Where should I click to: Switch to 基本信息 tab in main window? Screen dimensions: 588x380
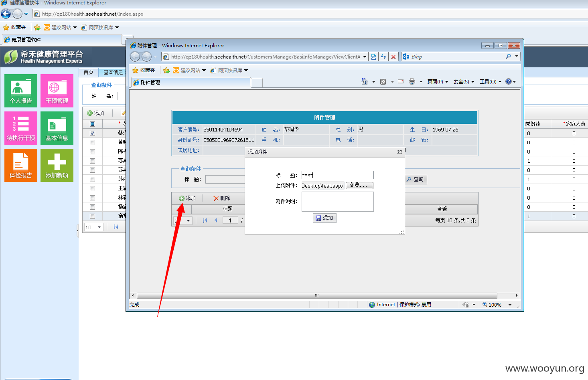point(113,72)
